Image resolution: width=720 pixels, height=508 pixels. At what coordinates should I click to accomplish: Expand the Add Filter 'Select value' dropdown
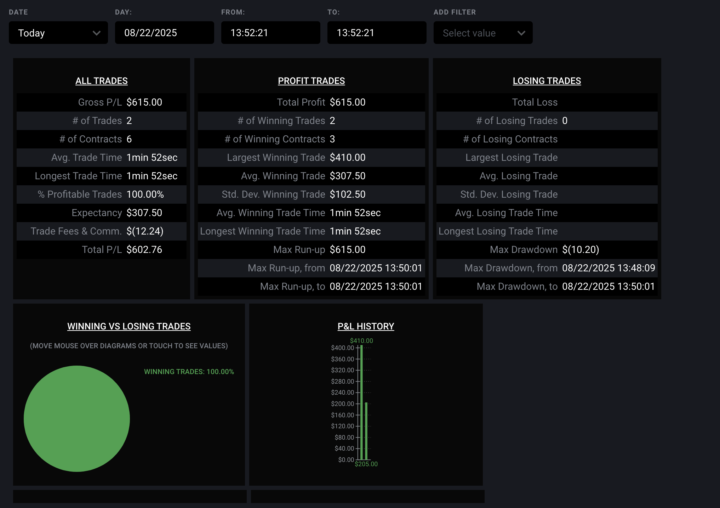coord(482,33)
